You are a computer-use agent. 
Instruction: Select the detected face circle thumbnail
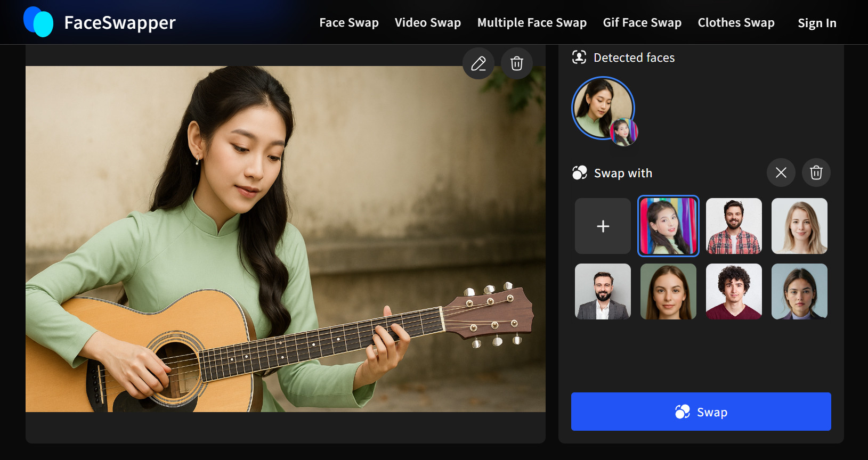[x=602, y=108]
